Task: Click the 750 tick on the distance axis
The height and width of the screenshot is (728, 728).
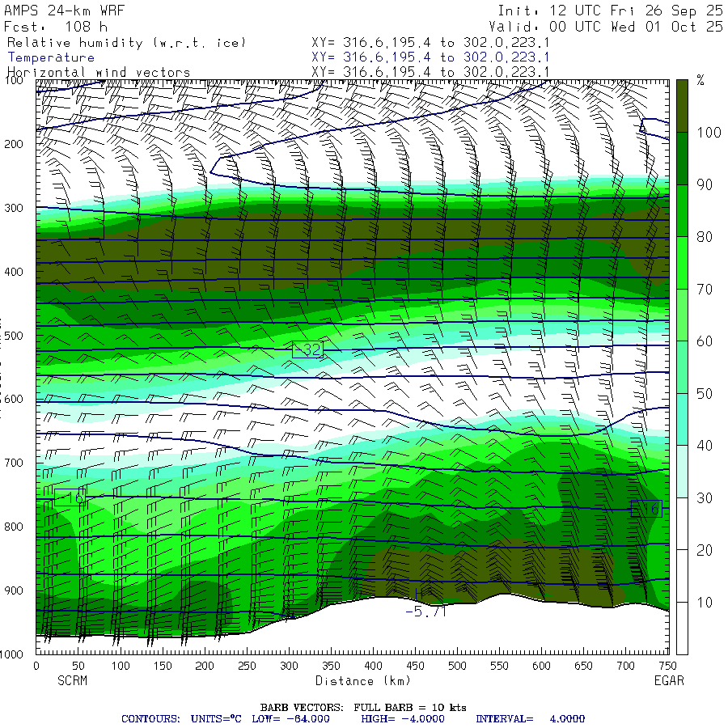Action: tap(667, 666)
